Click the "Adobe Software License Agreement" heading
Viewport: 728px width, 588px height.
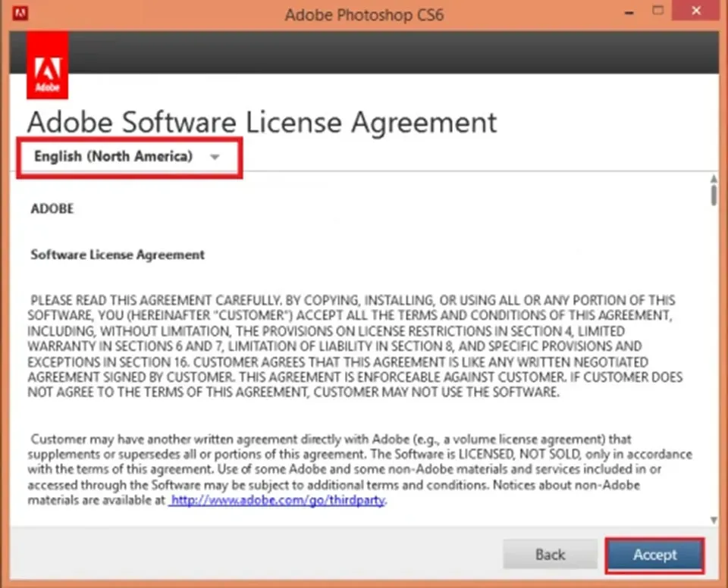(x=262, y=122)
